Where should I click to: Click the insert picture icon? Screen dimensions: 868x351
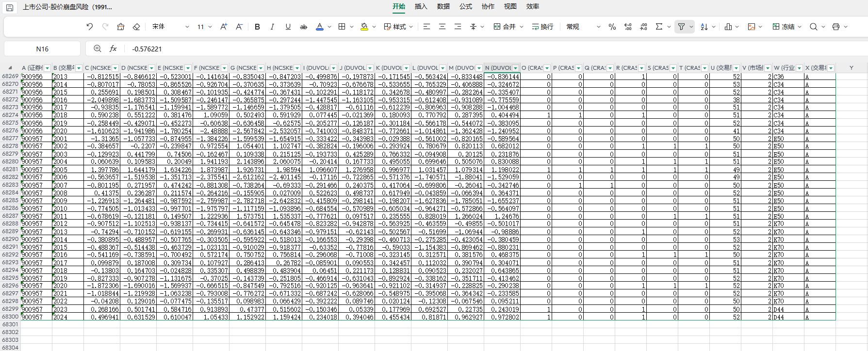tap(752, 27)
